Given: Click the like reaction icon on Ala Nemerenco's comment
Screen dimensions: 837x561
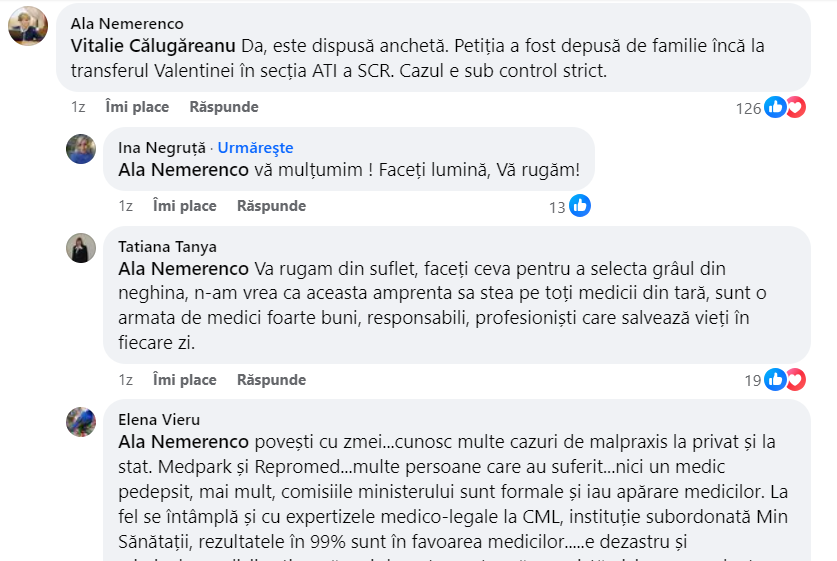Looking at the screenshot, I should point(776,107).
